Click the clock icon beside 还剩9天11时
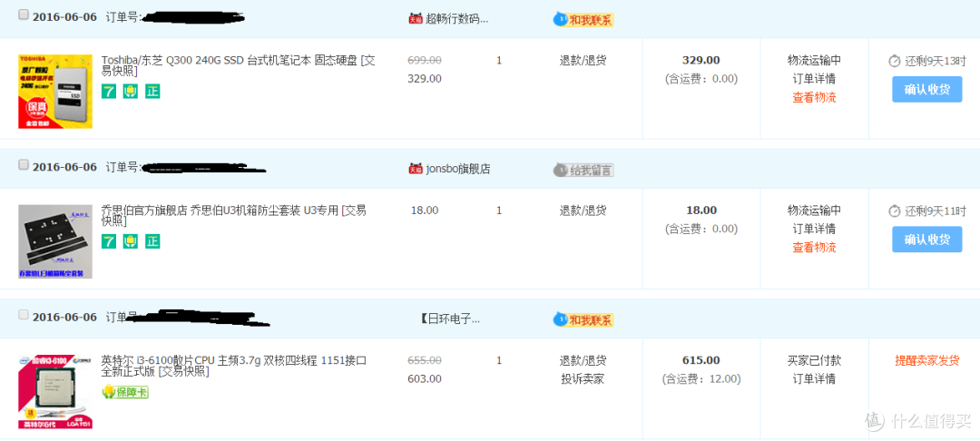Viewport: 980px width, 441px height. 895,211
